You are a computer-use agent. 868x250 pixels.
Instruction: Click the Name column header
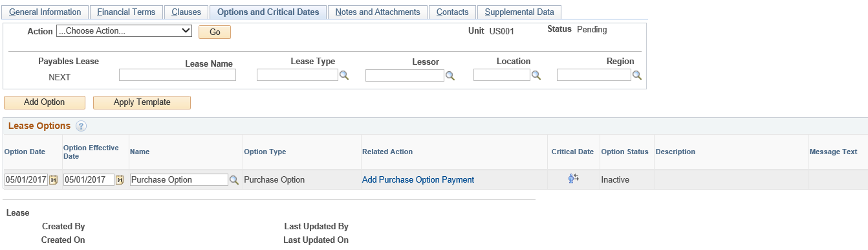[x=140, y=152]
